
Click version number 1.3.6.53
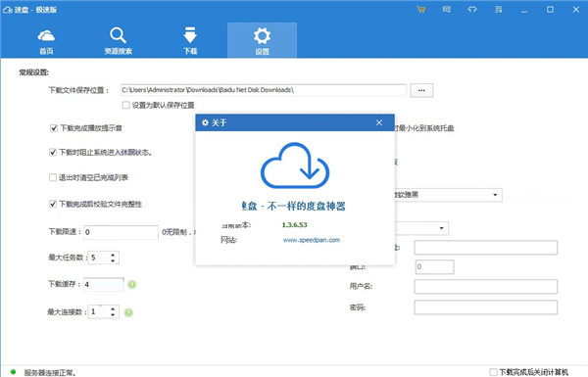point(294,225)
